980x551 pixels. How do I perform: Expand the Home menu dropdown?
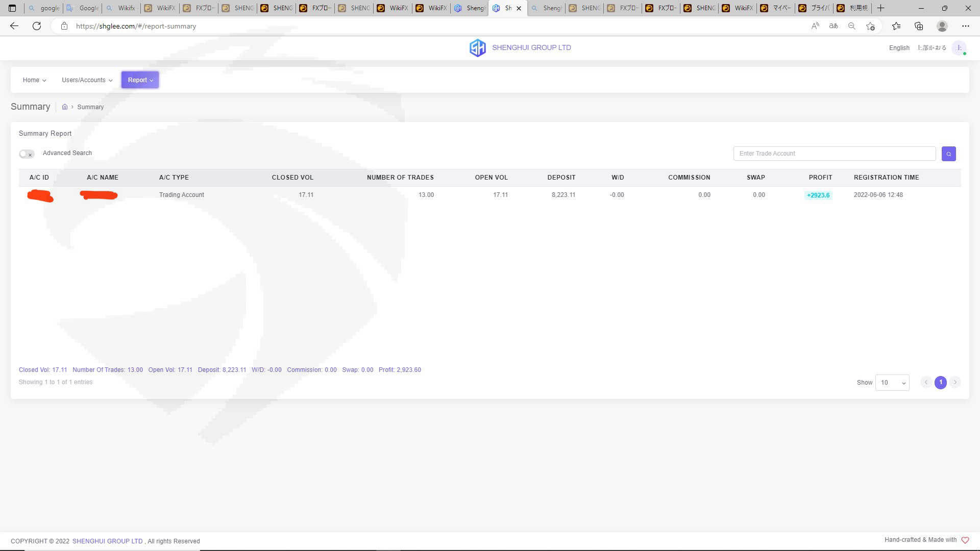34,80
